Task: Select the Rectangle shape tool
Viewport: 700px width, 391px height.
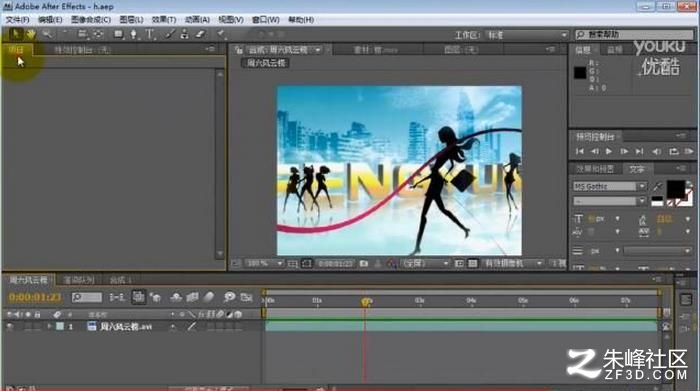Action: (118, 34)
